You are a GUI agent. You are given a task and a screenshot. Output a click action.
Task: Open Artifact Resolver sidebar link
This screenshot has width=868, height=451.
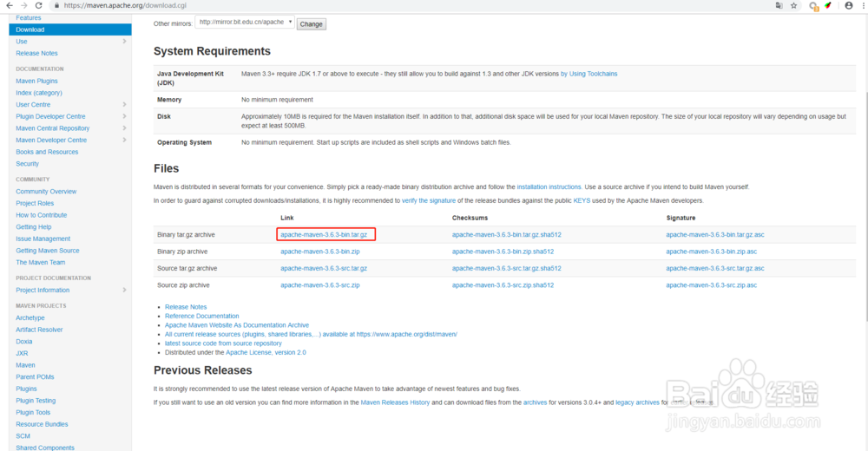(x=39, y=330)
